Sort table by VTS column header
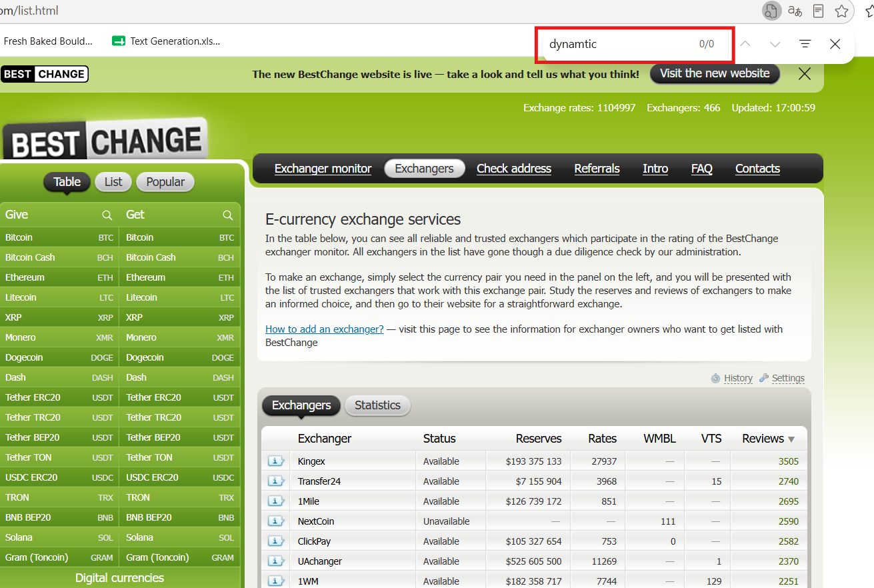Image resolution: width=874 pixels, height=588 pixels. click(x=711, y=439)
